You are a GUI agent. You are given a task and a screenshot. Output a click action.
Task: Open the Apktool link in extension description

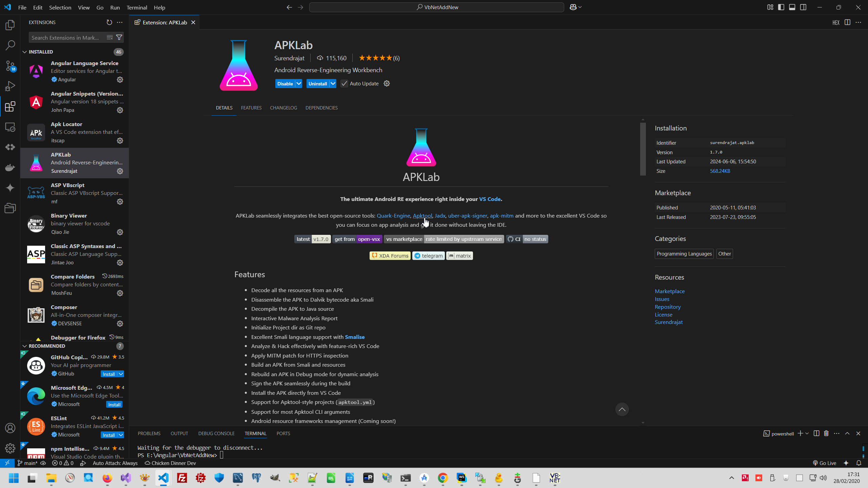422,216
